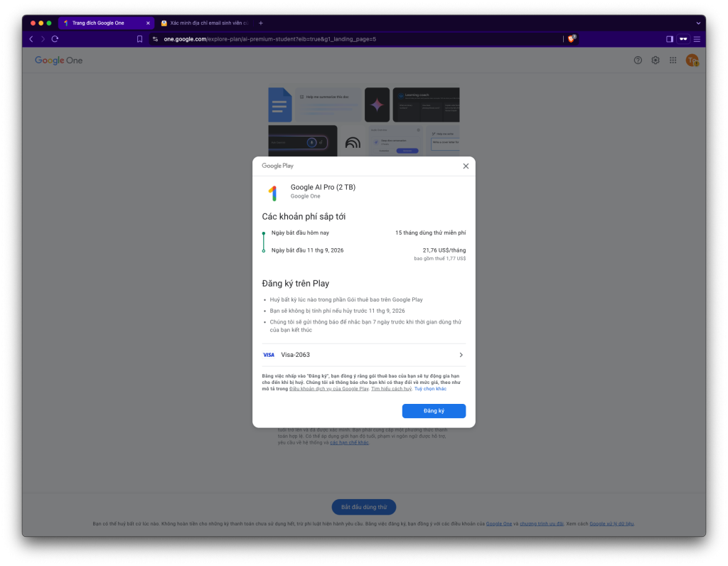
Task: Open Google One settings gear
Action: [x=655, y=60]
